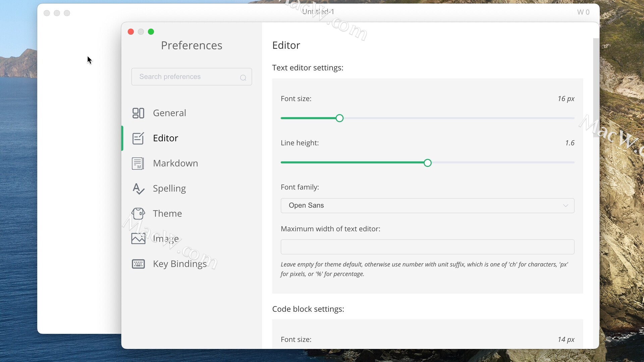Click the Font family chevron arrow
This screenshot has width=644, height=362.
[566, 205]
